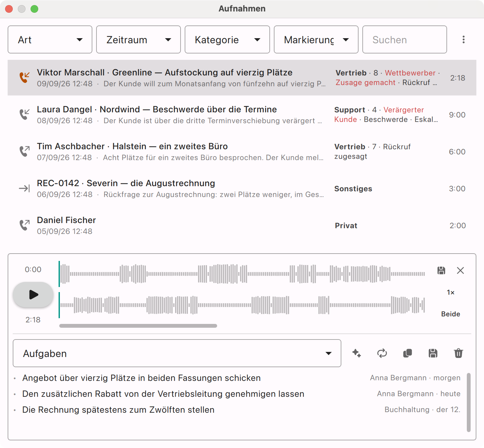Seek in the upper waveform track

click(x=242, y=274)
